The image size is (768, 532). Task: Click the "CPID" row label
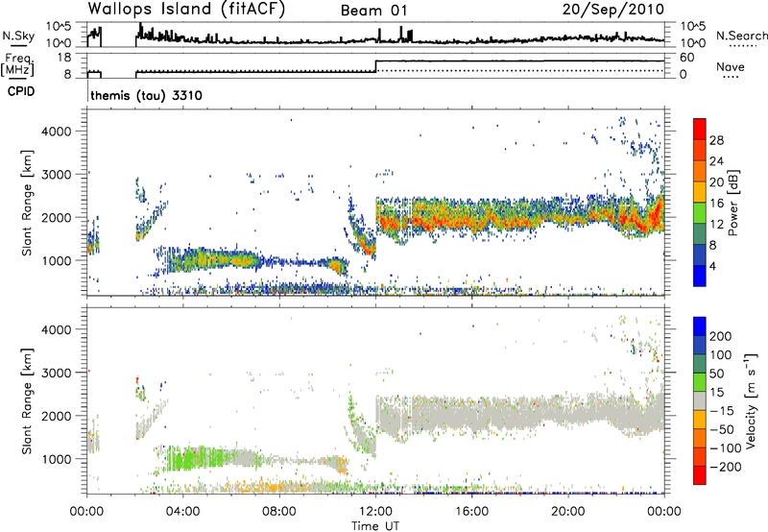tap(21, 91)
